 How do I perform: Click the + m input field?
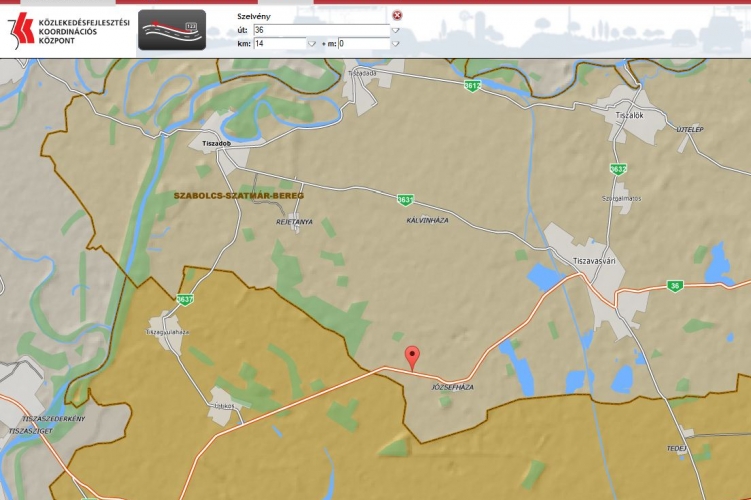(x=362, y=44)
